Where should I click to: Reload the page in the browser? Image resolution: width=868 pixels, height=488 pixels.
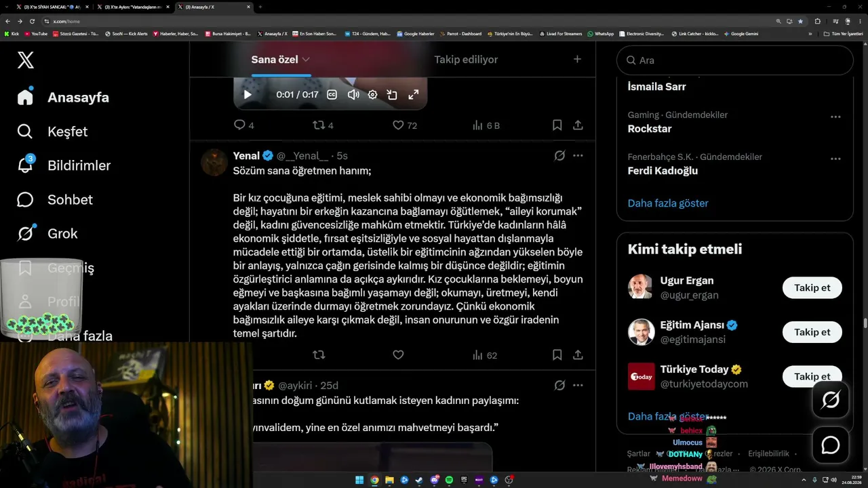pyautogui.click(x=31, y=21)
